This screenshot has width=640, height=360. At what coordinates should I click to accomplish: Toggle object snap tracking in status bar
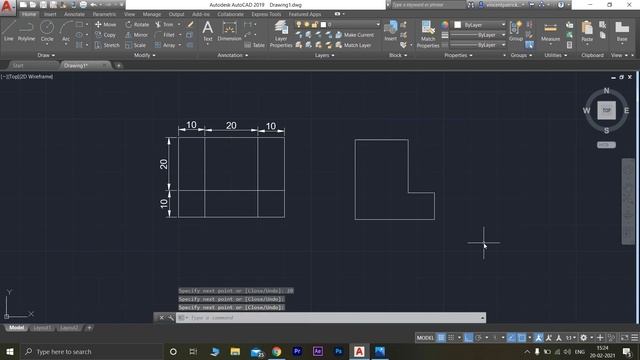[x=511, y=338]
